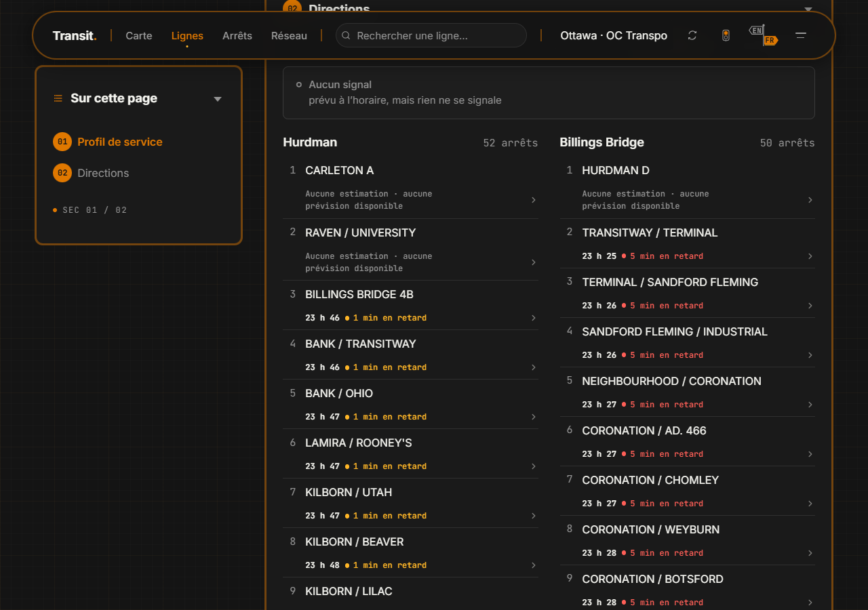
Task: Collapse the Sur cette page panel
Action: tap(218, 99)
